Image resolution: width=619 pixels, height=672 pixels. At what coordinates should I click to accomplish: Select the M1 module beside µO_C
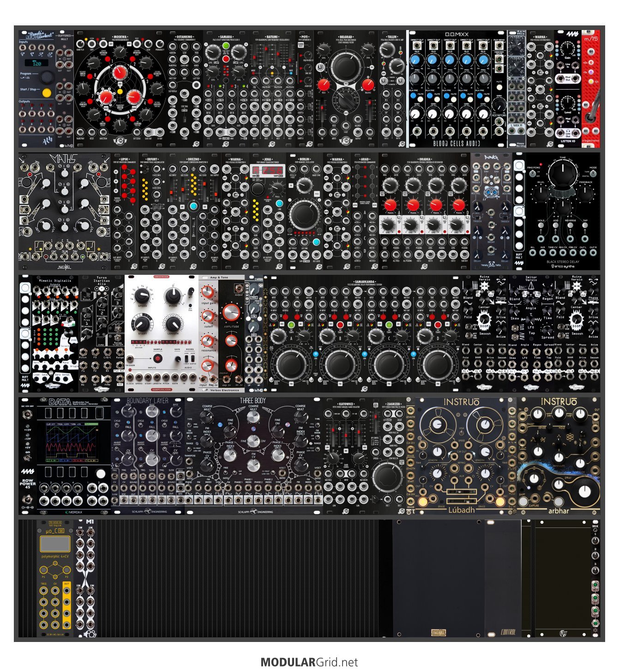pos(86,578)
